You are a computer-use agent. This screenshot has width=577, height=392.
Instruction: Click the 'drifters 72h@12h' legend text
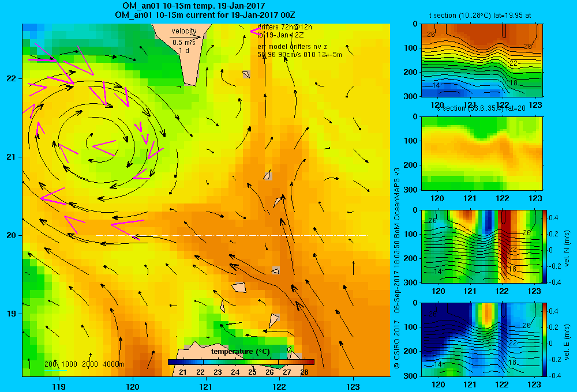click(x=284, y=27)
